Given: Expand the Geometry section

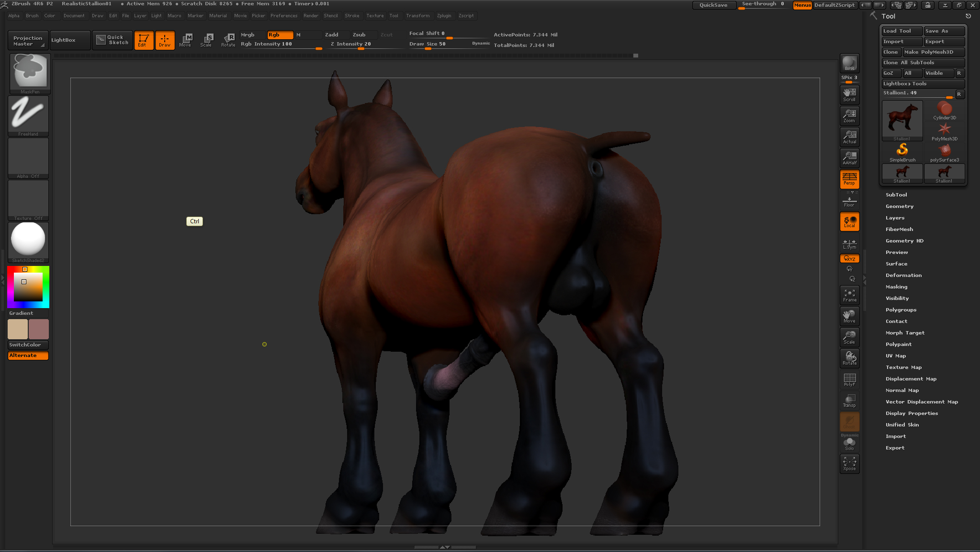Looking at the screenshot, I should click(899, 207).
